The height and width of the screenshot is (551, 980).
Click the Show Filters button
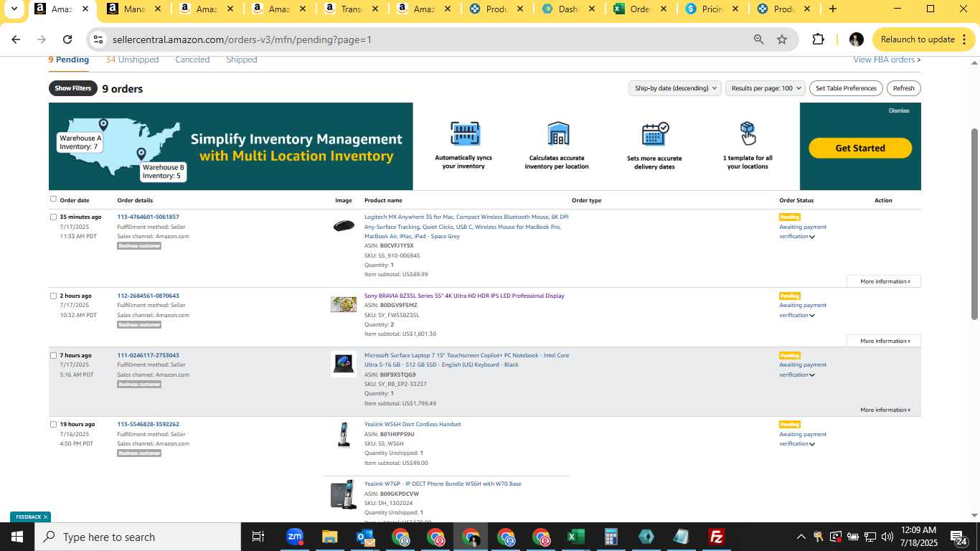click(73, 88)
